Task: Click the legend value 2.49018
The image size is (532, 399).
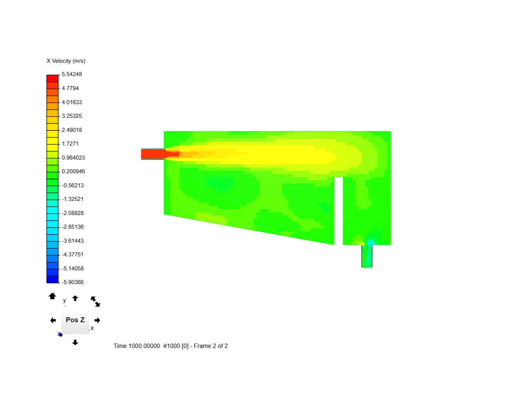Action: (72, 130)
